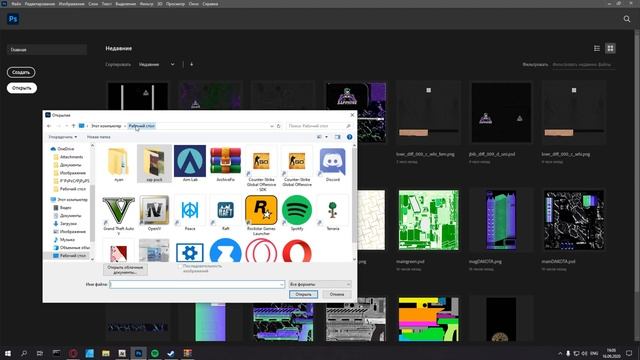
Task: Click 'Отмена' to cancel the dialog
Action: [337, 294]
